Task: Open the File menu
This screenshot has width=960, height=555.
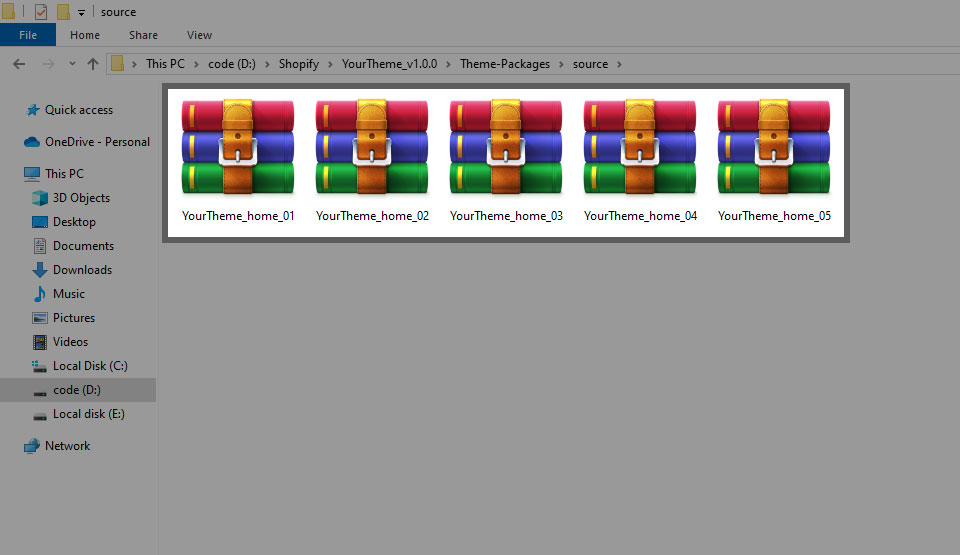Action: pos(28,35)
